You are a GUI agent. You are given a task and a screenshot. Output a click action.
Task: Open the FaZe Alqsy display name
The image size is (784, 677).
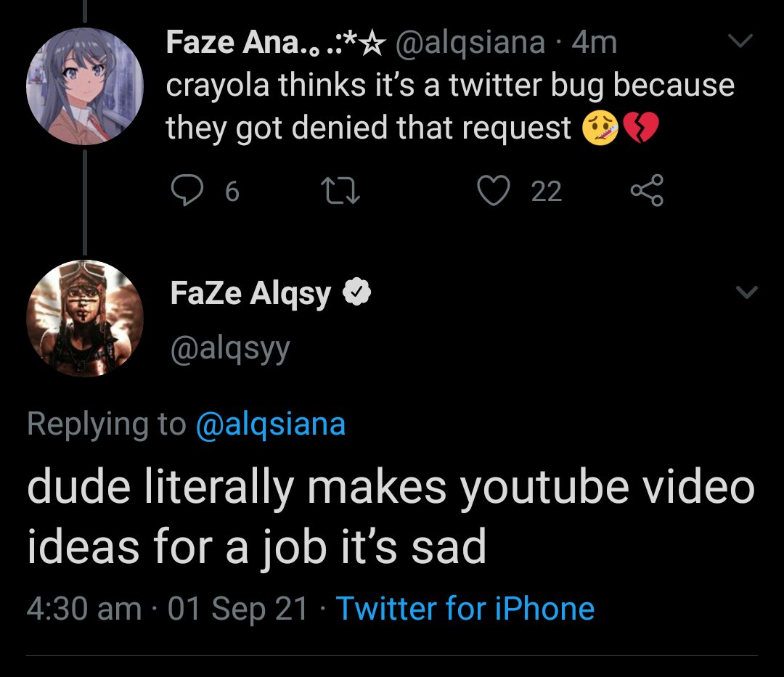(251, 293)
